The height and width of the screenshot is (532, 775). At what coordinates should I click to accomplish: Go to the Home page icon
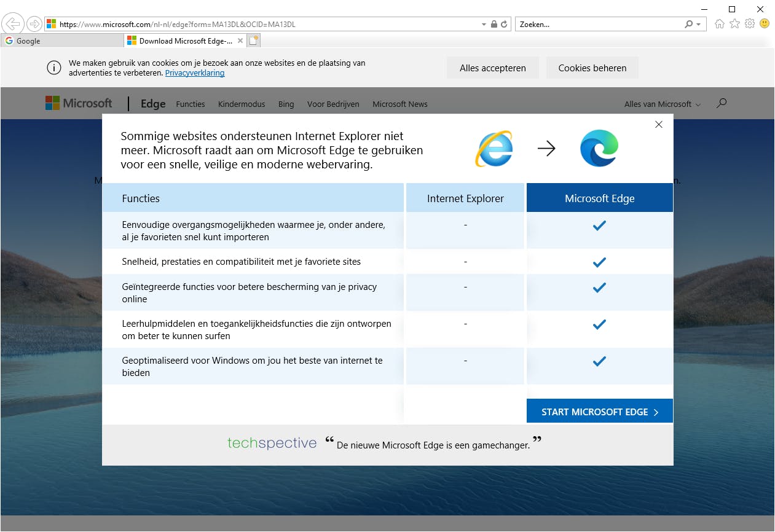click(719, 24)
